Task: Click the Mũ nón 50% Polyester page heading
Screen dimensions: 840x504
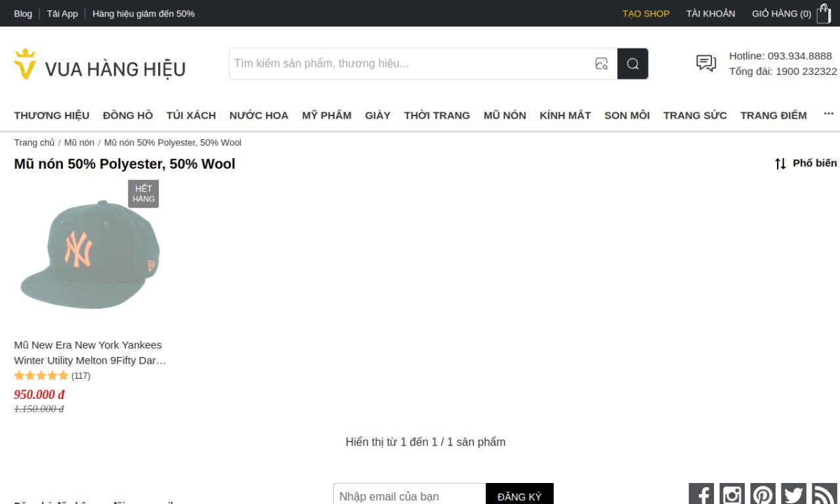Action: [x=125, y=164]
